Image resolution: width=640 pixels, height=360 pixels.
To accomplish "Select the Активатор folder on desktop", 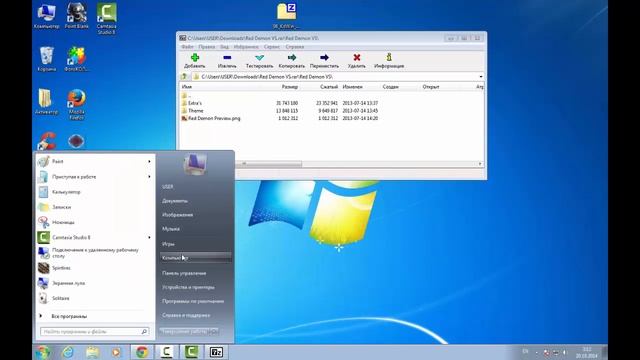I will 46,102.
